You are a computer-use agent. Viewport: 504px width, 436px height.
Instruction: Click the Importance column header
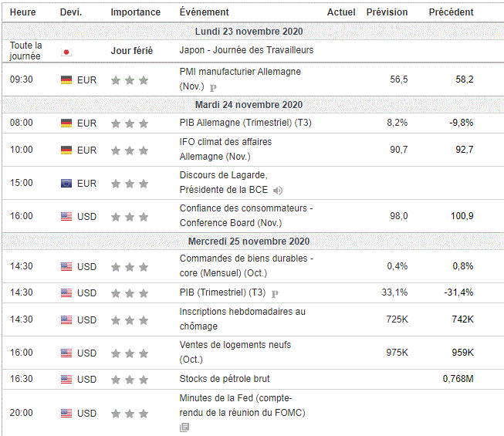click(x=135, y=12)
